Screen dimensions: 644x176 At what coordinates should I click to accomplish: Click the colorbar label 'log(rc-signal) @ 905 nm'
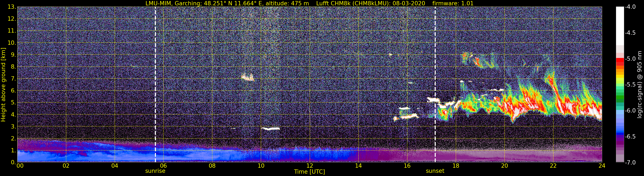tap(640, 85)
